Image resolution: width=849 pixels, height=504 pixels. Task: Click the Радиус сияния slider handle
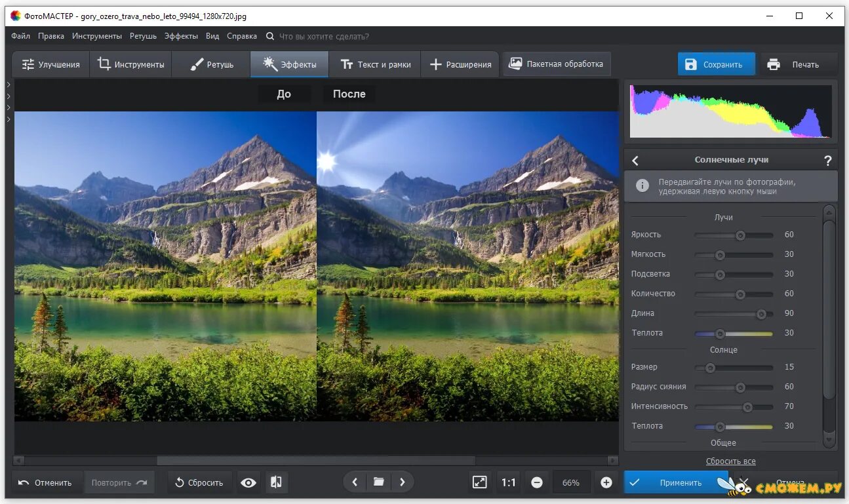(x=740, y=387)
